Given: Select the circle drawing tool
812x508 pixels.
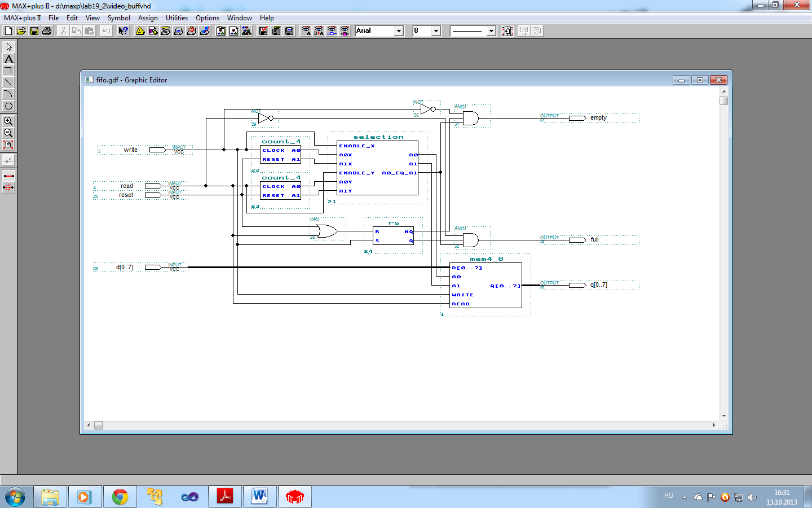Looking at the screenshot, I should (x=8, y=106).
